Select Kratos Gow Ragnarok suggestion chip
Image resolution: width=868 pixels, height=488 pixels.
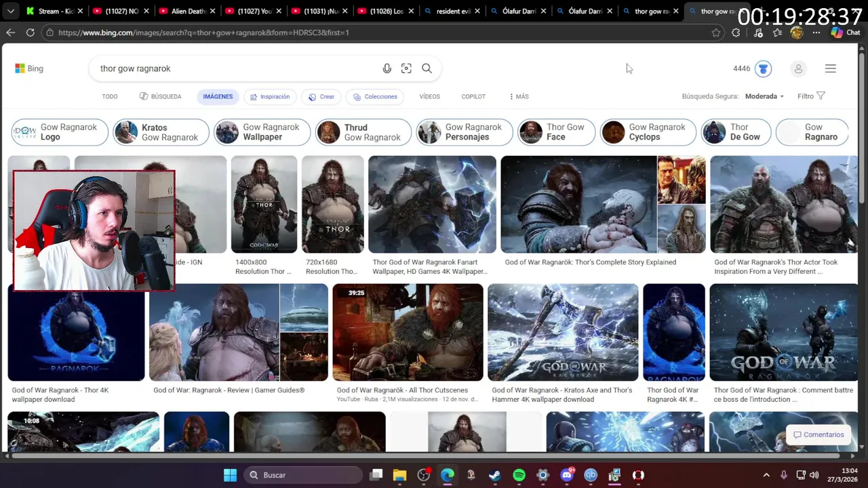point(161,132)
